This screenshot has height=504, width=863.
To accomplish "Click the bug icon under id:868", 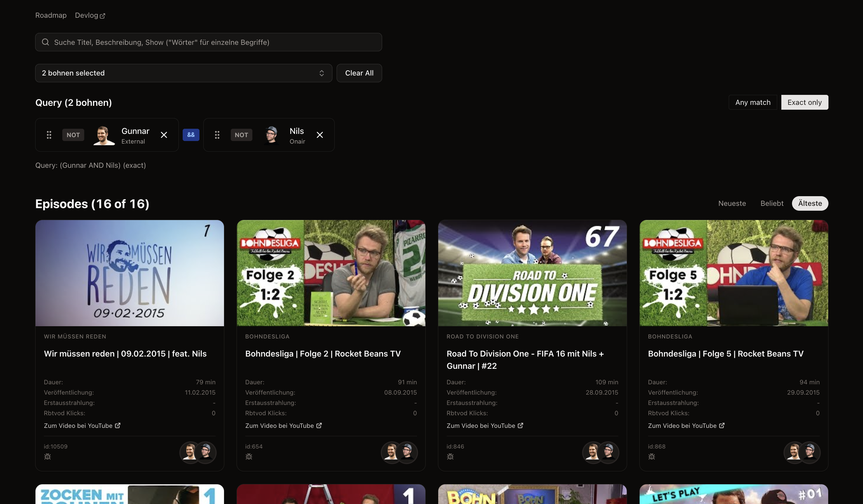I will point(652,457).
